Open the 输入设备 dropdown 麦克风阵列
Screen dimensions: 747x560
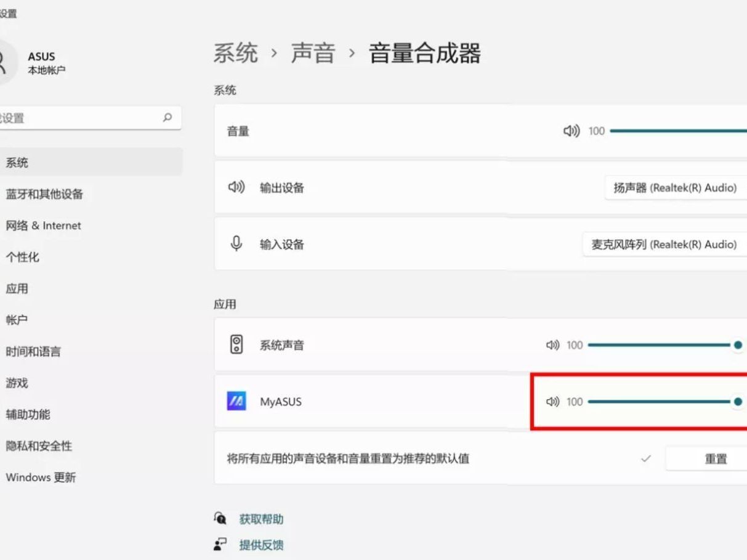click(x=664, y=245)
